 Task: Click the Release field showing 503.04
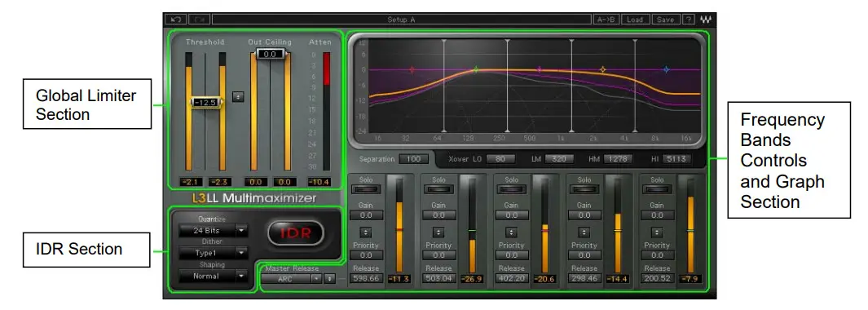[438, 278]
